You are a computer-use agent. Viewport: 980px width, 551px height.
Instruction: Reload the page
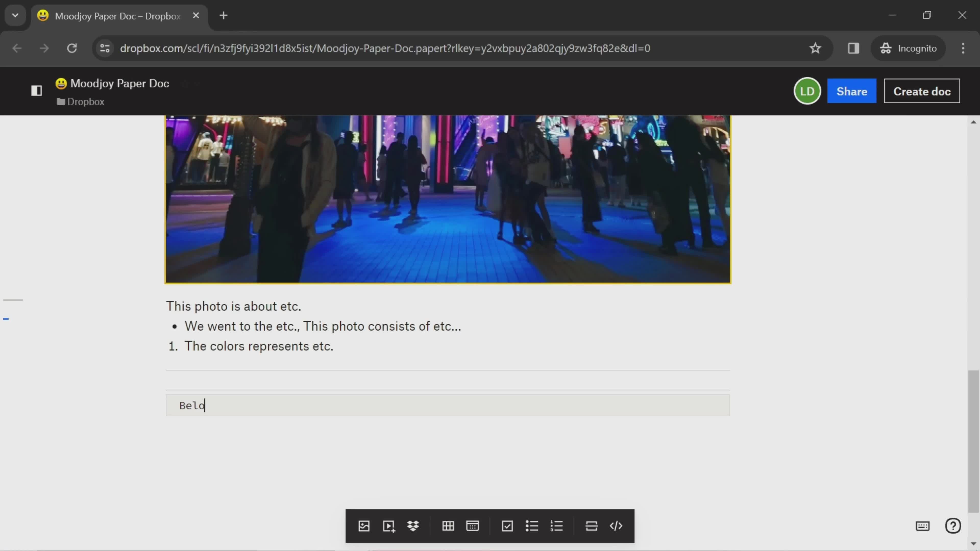coord(72,48)
